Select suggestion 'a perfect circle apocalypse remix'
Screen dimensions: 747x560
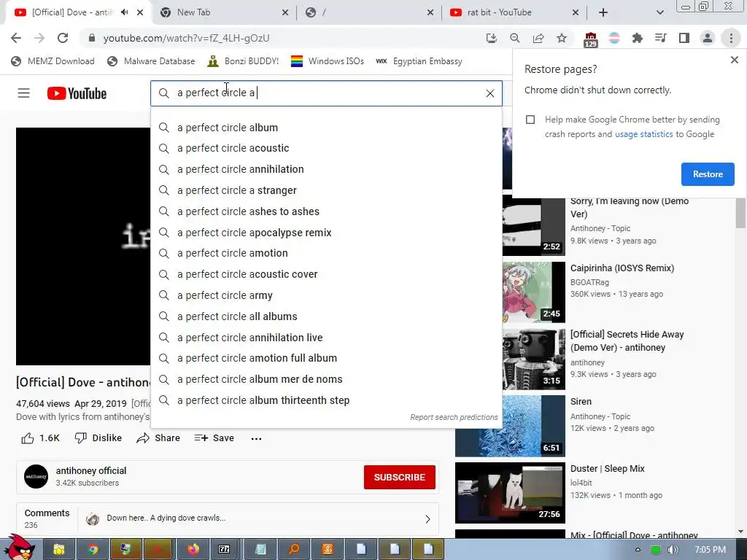point(326,233)
